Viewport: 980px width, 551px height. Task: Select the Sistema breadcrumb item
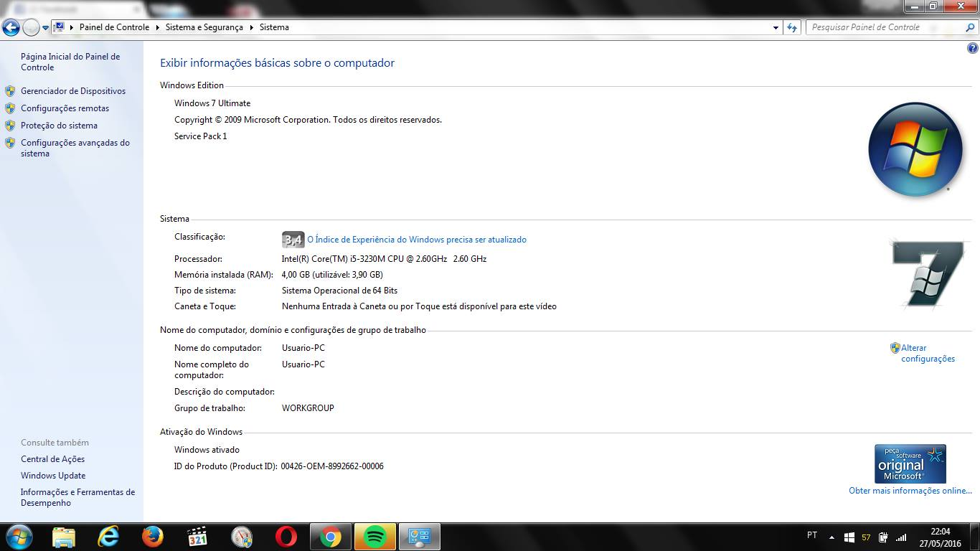click(x=274, y=27)
